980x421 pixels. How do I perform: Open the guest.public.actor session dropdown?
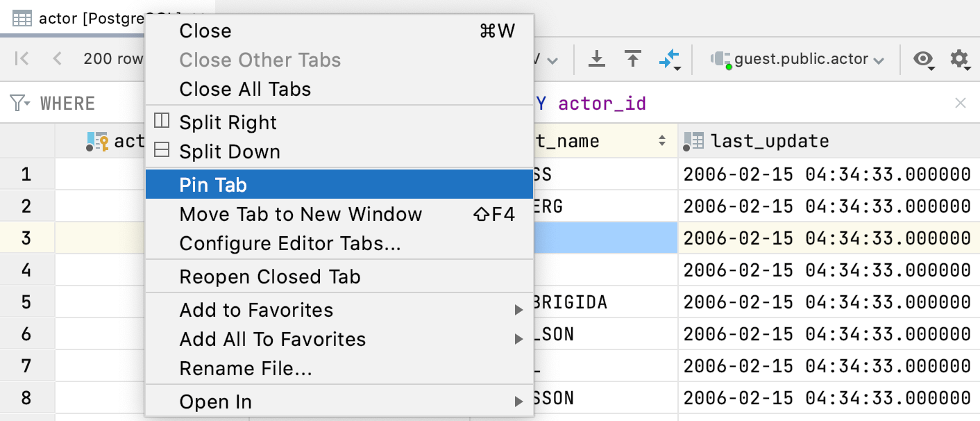tap(797, 59)
